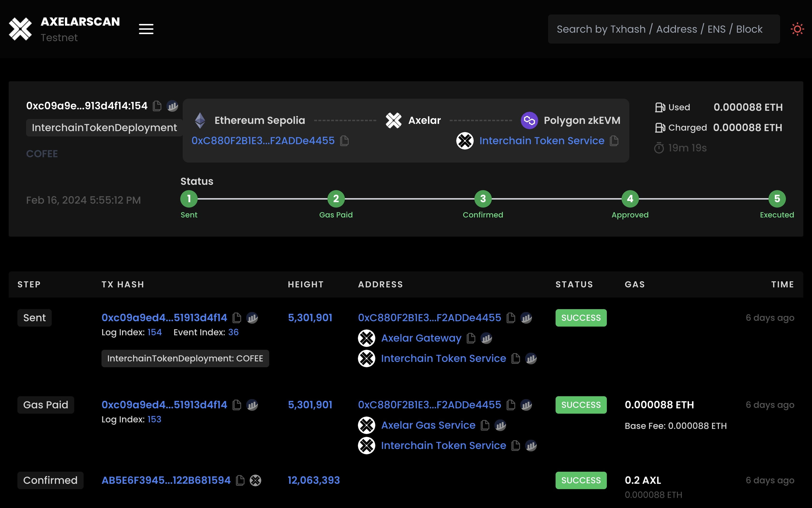Click the 0.2 AXL gas value
This screenshot has width=812, height=508.
(643, 480)
